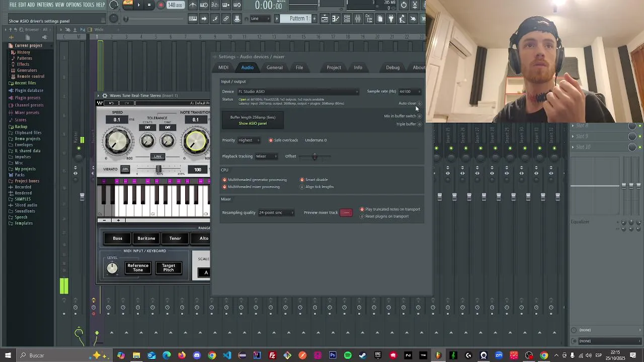Toggle the Typing keyboard to piano icon
Screen dimensions: 644x362
(193, 19)
